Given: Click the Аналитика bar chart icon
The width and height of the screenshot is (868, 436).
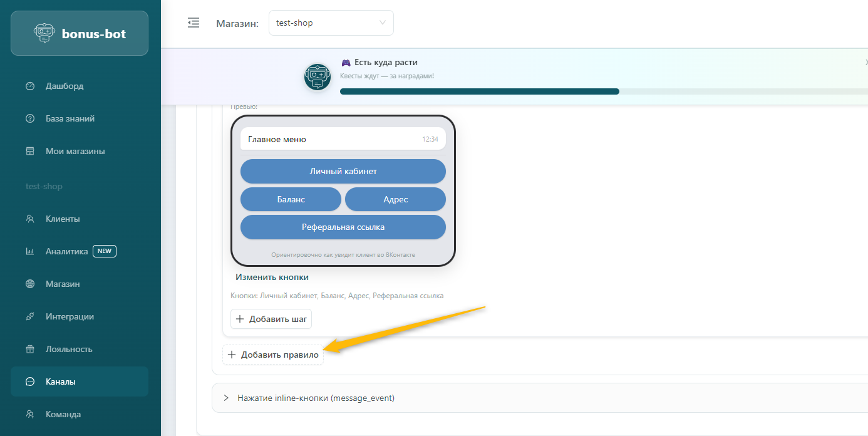Looking at the screenshot, I should (30, 251).
